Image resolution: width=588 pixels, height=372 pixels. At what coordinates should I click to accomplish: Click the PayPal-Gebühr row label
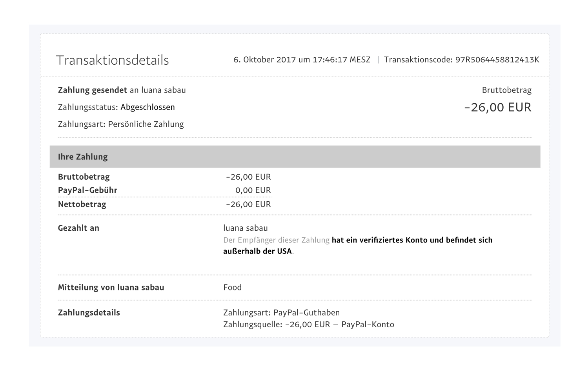[87, 190]
